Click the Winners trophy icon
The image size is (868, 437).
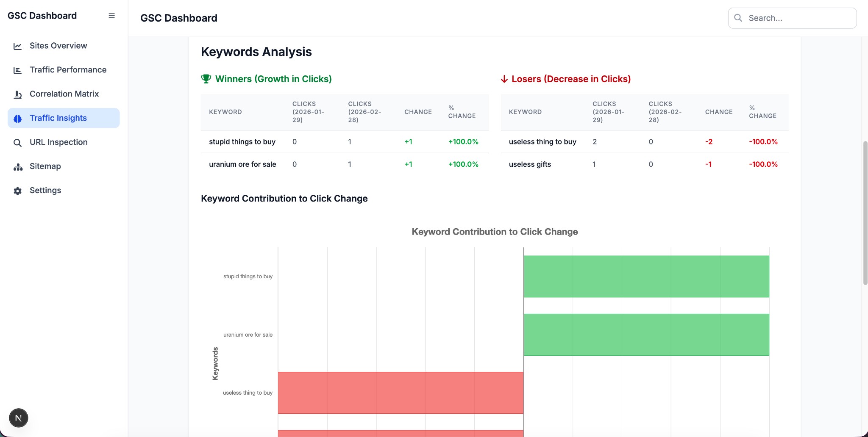pos(206,79)
